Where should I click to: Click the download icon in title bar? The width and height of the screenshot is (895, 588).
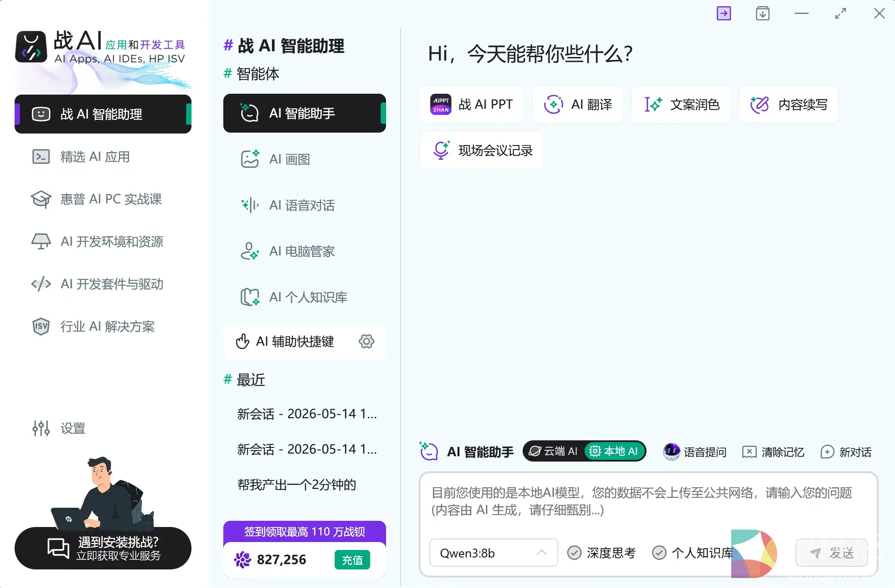[x=762, y=13]
